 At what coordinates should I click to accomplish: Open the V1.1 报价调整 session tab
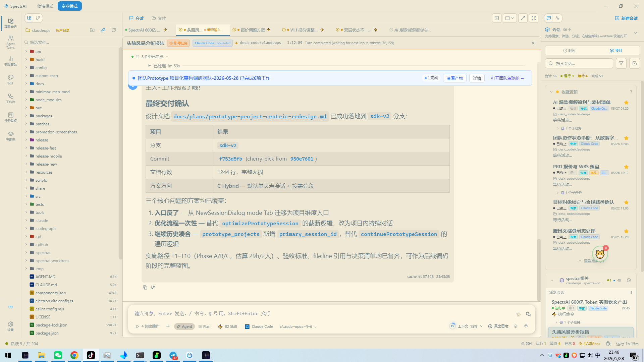(303, 30)
